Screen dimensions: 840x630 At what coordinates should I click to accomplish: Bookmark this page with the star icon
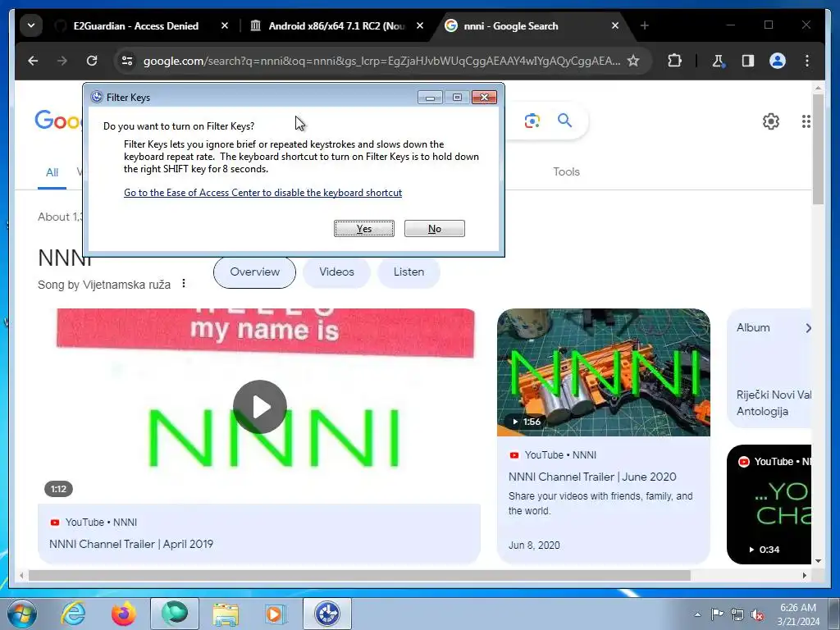633,61
